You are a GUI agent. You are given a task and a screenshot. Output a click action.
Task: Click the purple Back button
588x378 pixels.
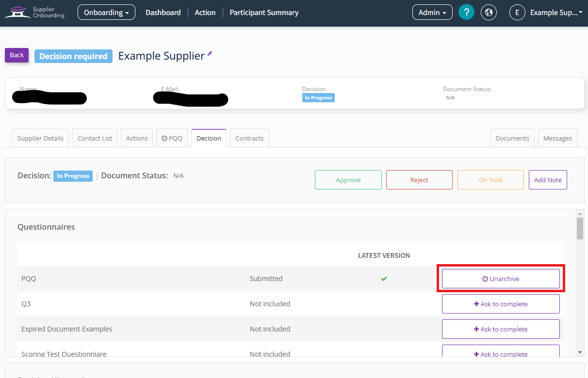pyautogui.click(x=16, y=55)
